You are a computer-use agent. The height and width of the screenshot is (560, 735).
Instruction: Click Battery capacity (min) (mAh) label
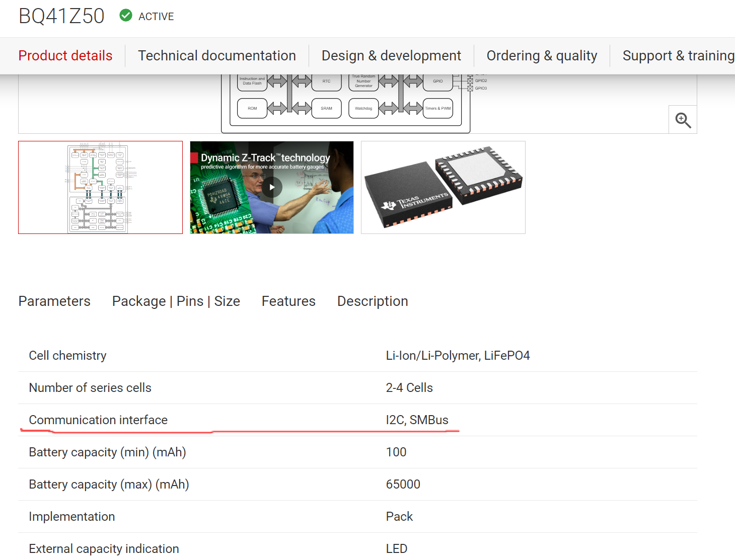(107, 452)
